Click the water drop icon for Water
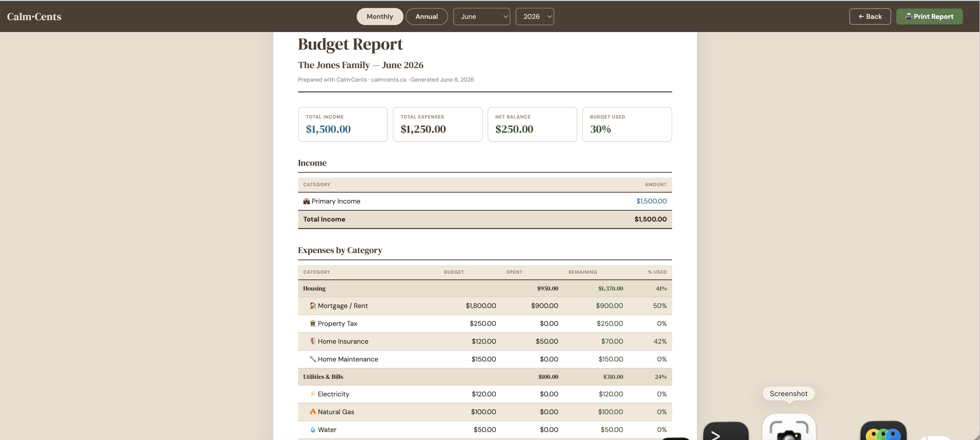 [x=313, y=429]
